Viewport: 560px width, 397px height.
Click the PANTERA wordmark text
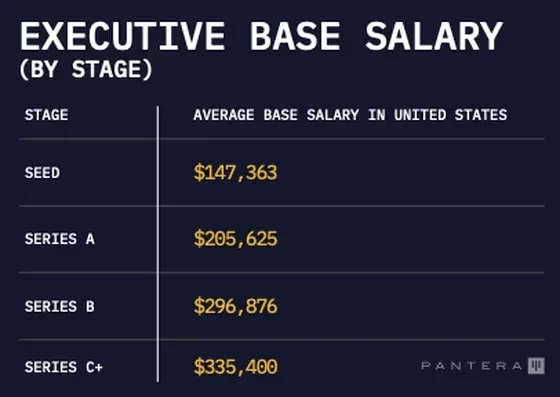[x=471, y=366]
